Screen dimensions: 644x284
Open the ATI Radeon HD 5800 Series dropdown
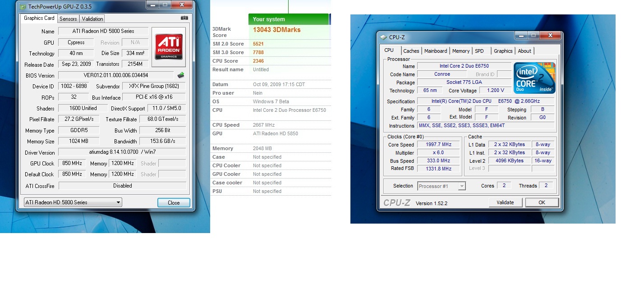pyautogui.click(x=73, y=202)
